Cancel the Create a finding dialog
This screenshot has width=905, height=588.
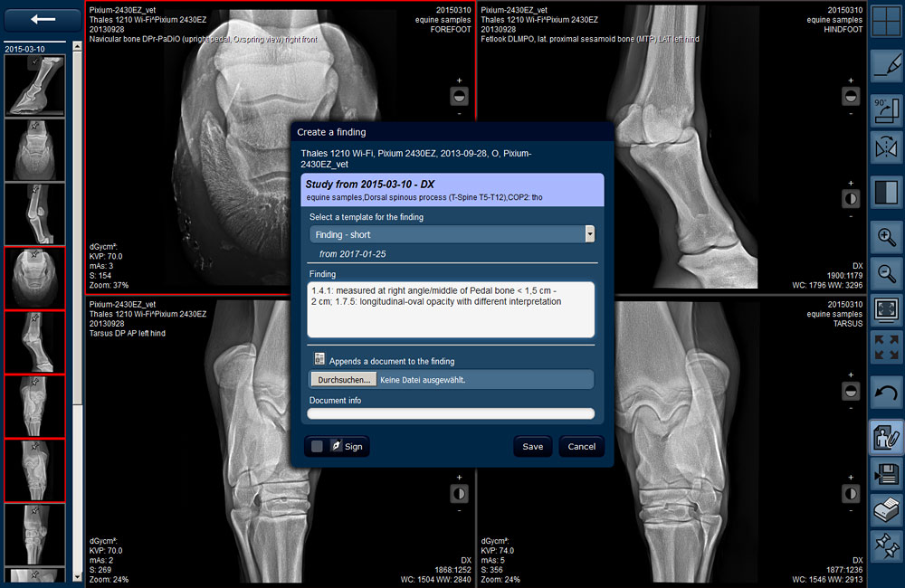pyautogui.click(x=581, y=446)
